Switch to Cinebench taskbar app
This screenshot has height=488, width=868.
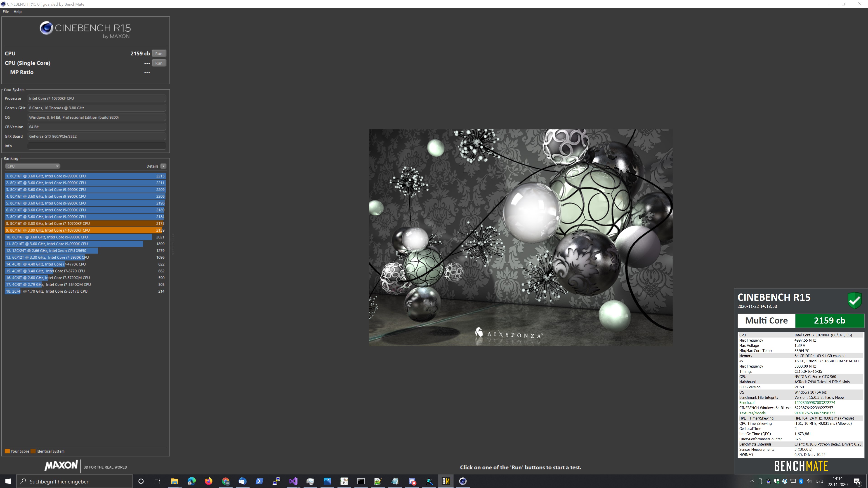463,481
